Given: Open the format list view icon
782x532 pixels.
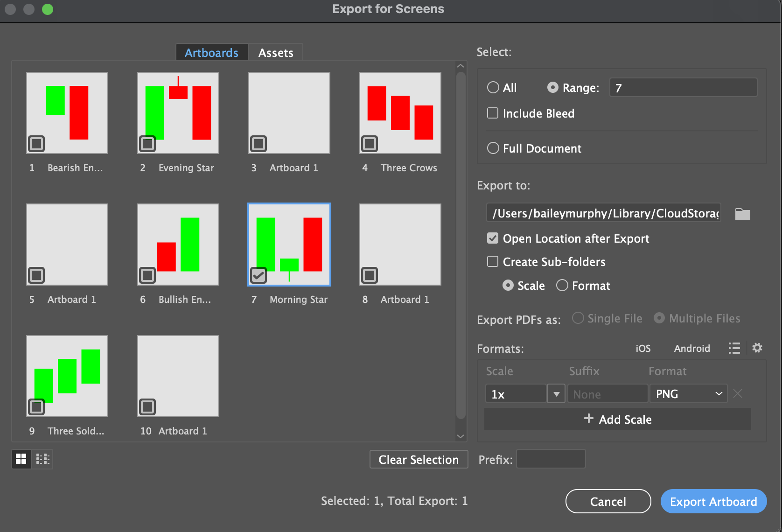Looking at the screenshot, I should click(734, 348).
